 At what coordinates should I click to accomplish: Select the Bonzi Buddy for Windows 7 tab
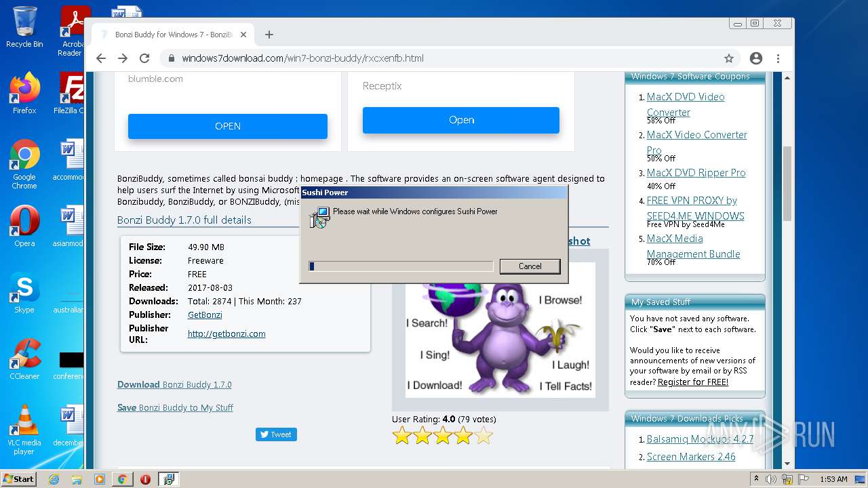coord(173,35)
